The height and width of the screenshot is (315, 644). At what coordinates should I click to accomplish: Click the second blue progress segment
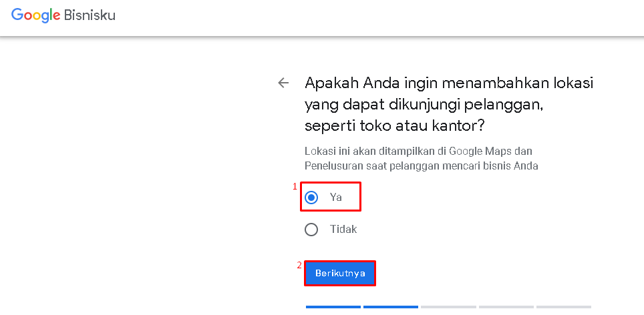391,307
